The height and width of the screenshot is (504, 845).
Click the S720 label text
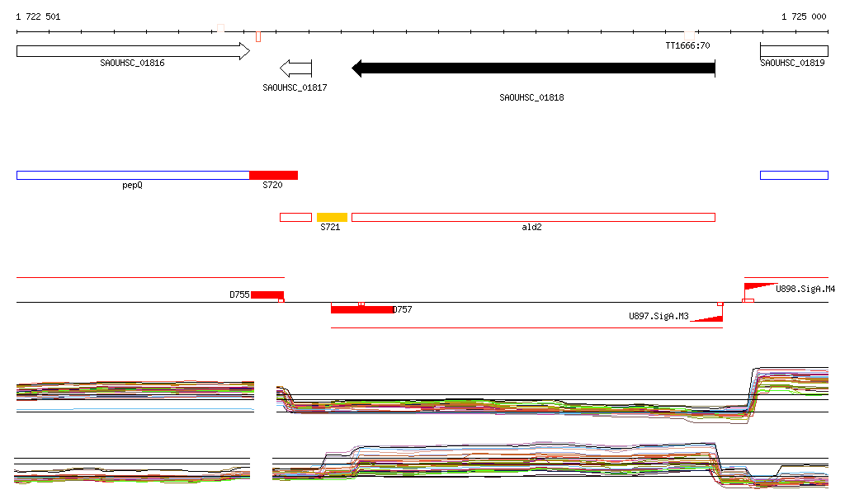click(272, 186)
